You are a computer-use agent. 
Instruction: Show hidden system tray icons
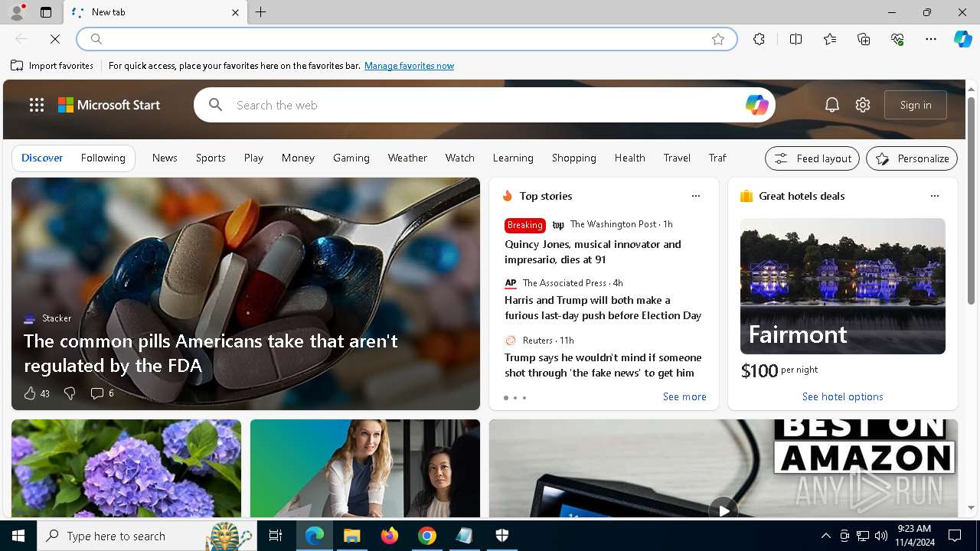point(825,536)
